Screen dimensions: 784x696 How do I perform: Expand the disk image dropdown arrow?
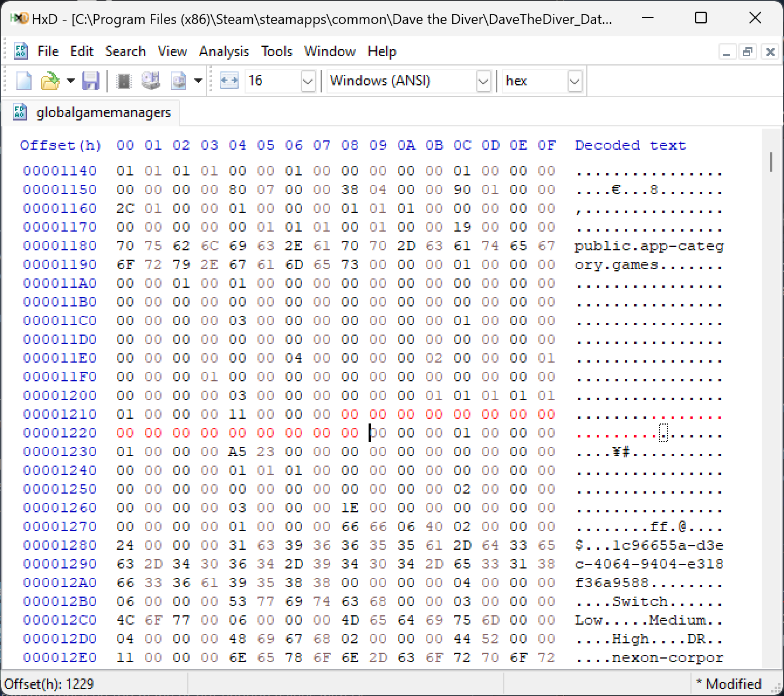click(198, 81)
